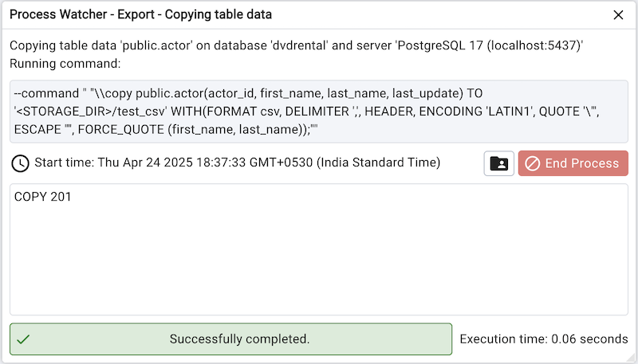This screenshot has height=364, width=638.
Task: Click the ban icon inside End Process
Action: tap(532, 163)
